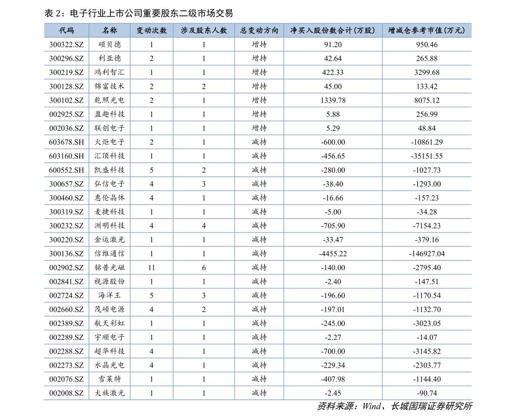Click the table title 表 2：电子行业上市公司重要股东二级市场交易
The height and width of the screenshot is (420, 516).
click(x=139, y=13)
